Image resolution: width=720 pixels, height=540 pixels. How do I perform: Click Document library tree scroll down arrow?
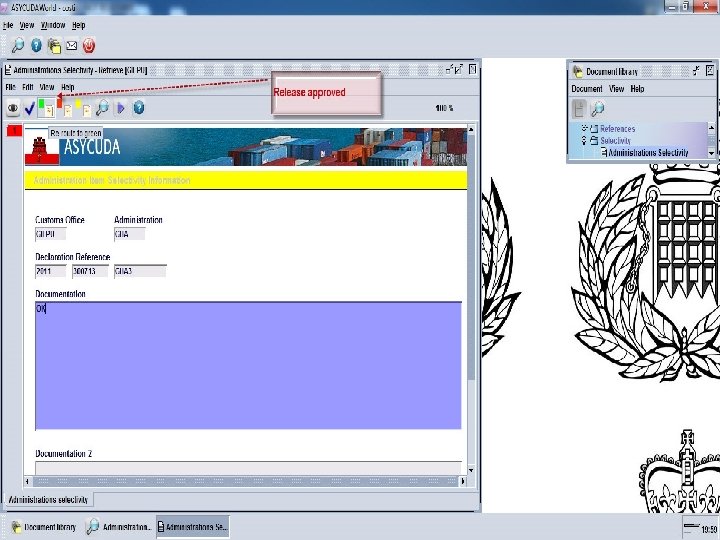(x=712, y=153)
